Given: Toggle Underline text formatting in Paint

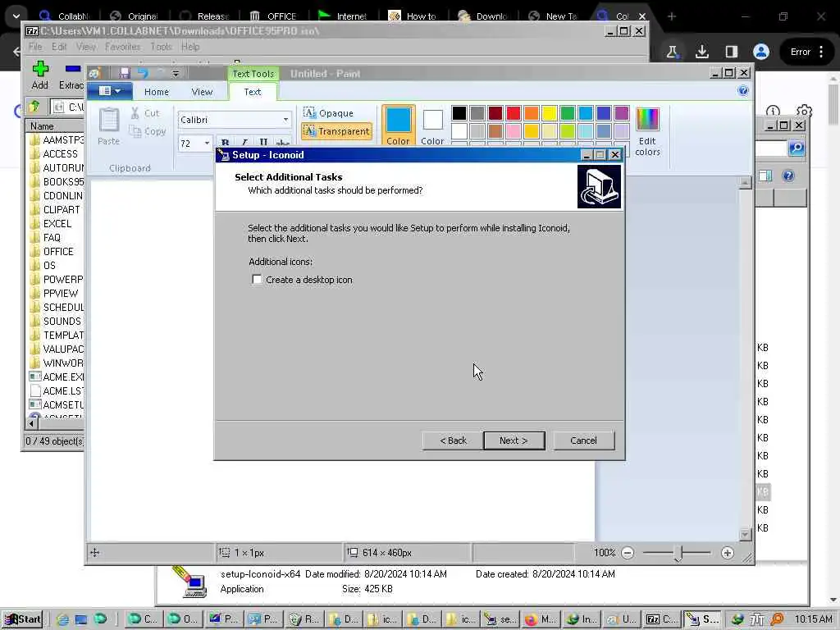Looking at the screenshot, I should click(263, 143).
